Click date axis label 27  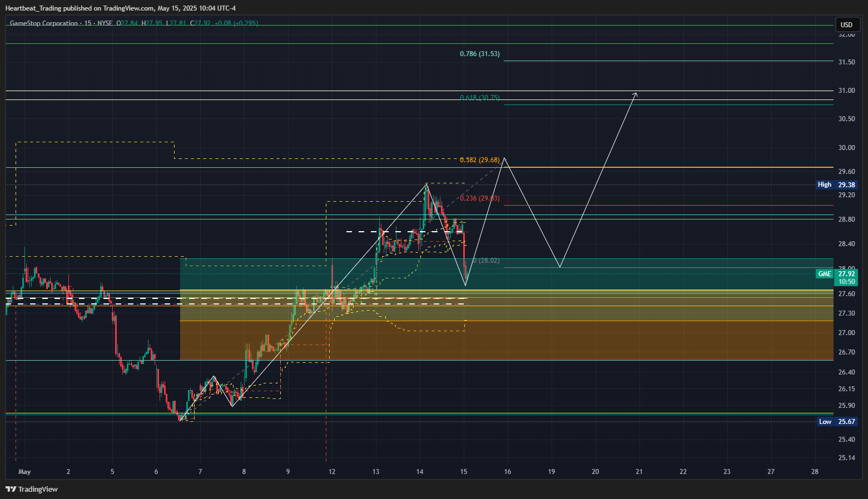coord(771,472)
